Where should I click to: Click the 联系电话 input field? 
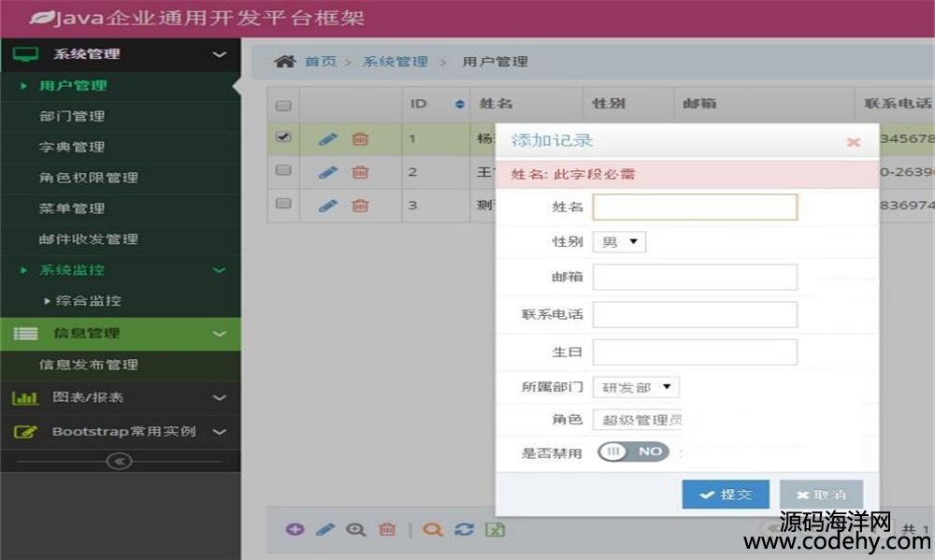(x=695, y=314)
